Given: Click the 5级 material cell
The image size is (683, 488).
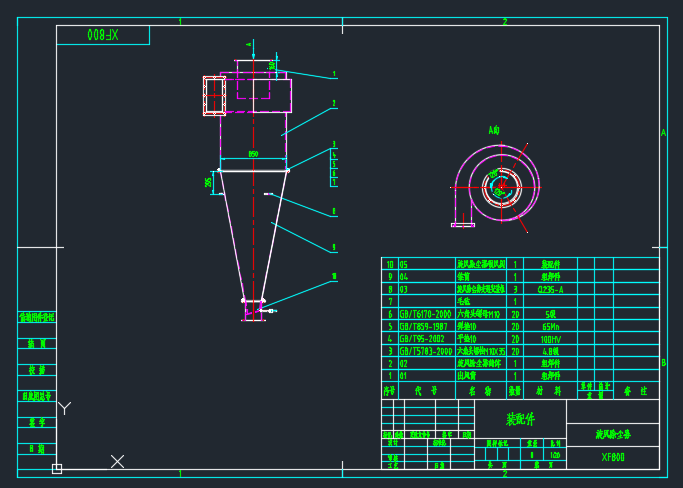Looking at the screenshot, I should [x=551, y=314].
